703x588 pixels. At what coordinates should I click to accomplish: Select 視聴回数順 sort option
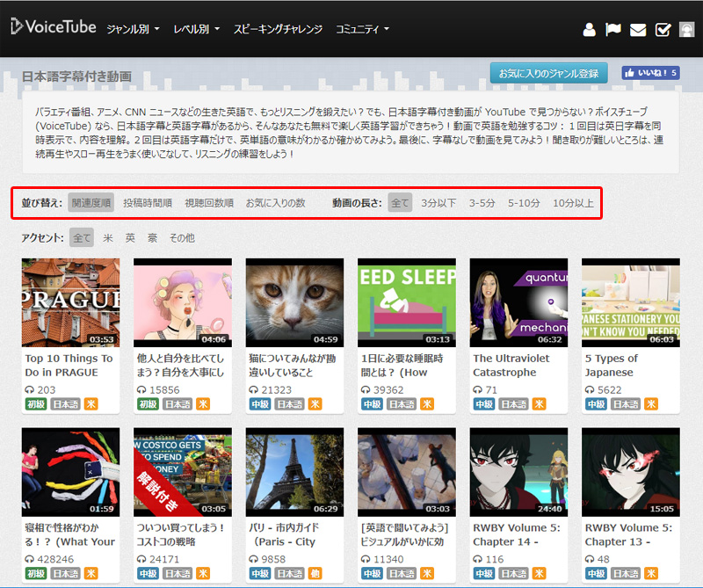pyautogui.click(x=209, y=203)
